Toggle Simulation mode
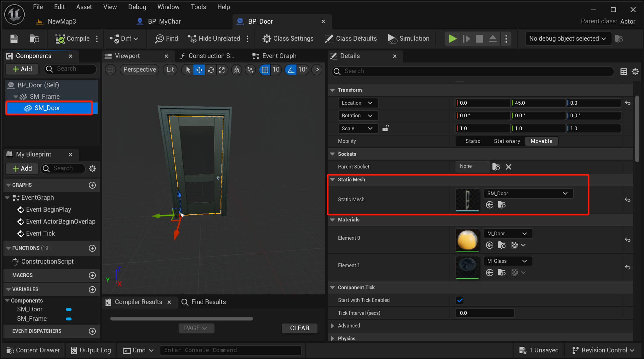 pyautogui.click(x=408, y=38)
